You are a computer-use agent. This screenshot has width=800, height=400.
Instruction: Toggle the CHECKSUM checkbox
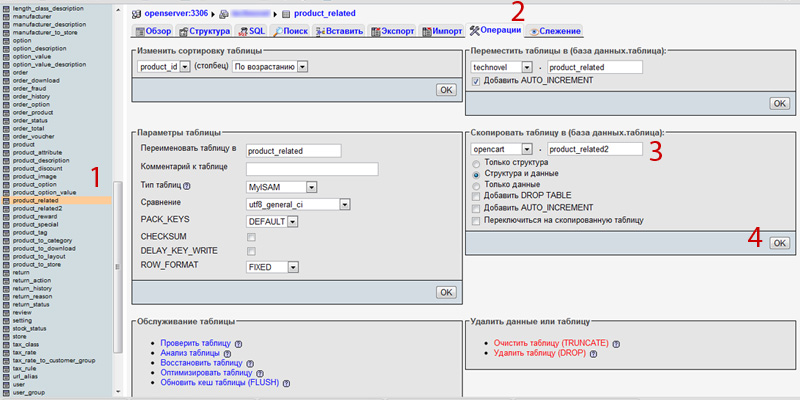click(x=251, y=237)
